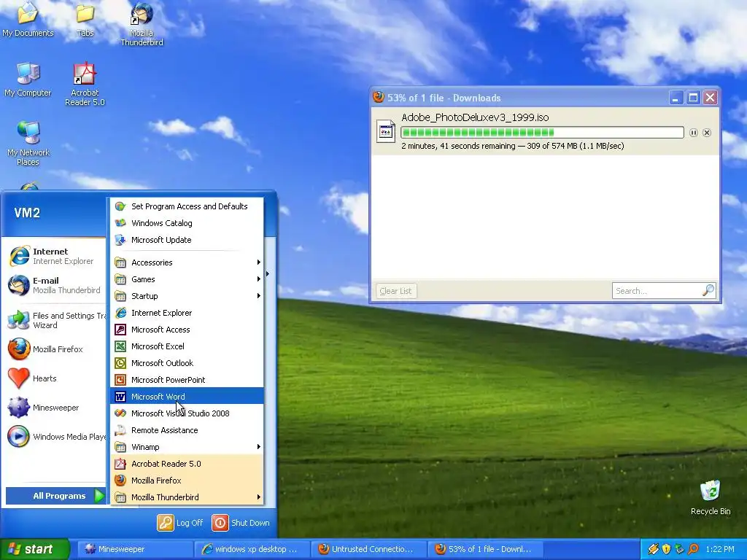Image resolution: width=747 pixels, height=560 pixels.
Task: Minimize the Downloads window
Action: pos(676,98)
